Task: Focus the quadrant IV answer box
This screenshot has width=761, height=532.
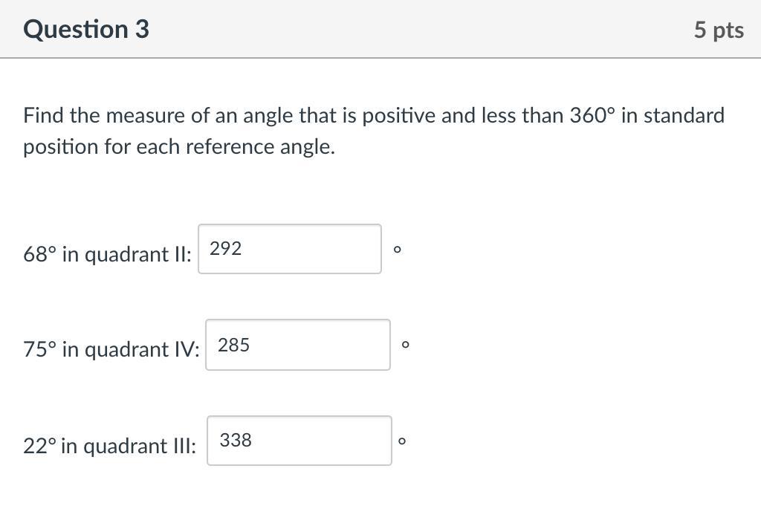Action: pyautogui.click(x=298, y=345)
